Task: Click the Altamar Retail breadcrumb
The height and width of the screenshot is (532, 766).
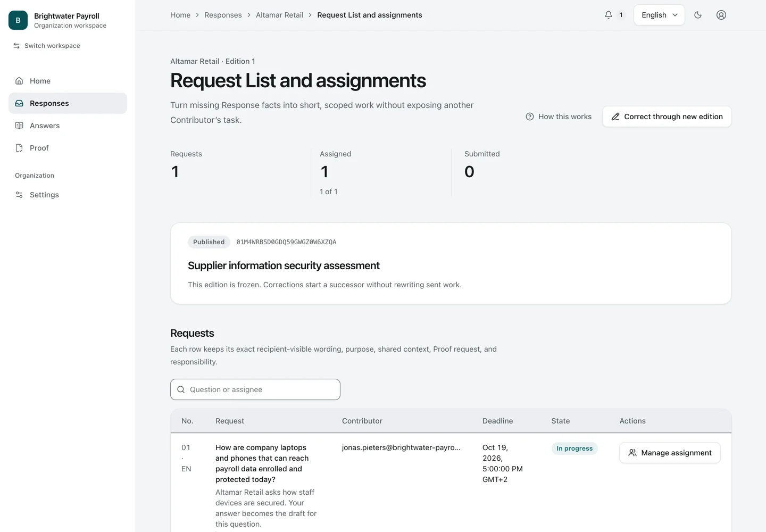Action: [279, 15]
